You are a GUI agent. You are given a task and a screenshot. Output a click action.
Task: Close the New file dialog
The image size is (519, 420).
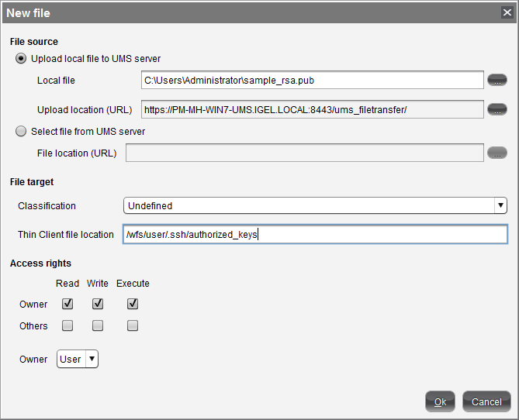tap(507, 12)
